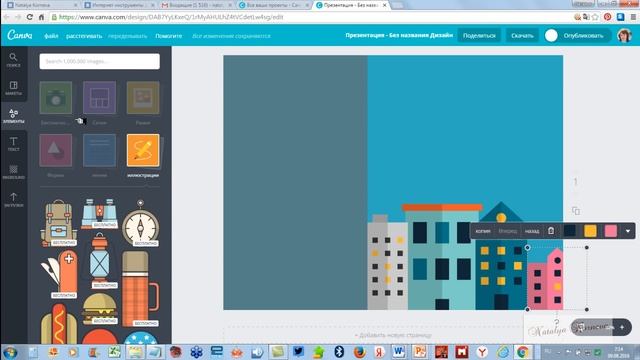Click Add a new page
640x360 pixels.
coord(393,335)
